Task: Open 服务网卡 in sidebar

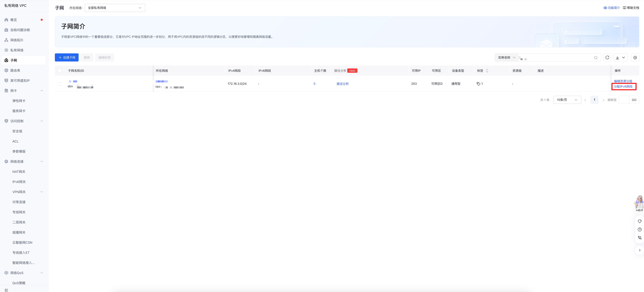Action: tap(19, 111)
